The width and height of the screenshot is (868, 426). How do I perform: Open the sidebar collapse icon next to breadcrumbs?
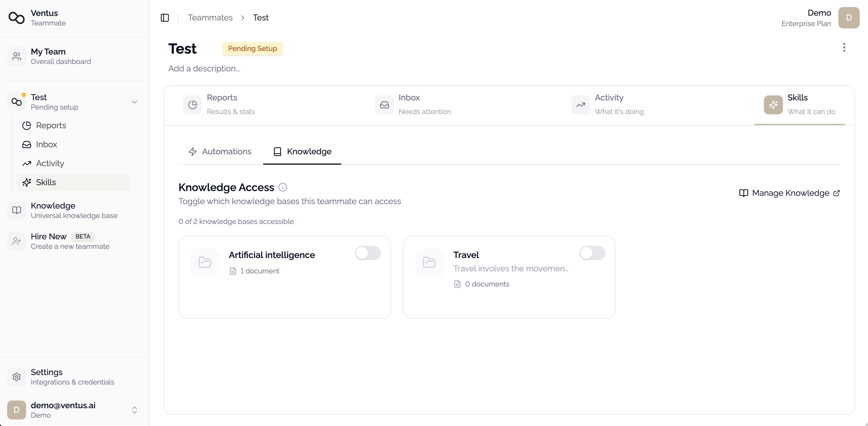[165, 17]
